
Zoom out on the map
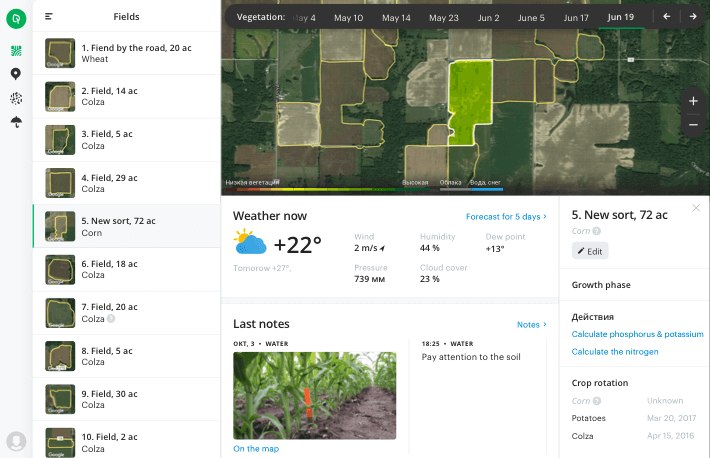point(693,125)
